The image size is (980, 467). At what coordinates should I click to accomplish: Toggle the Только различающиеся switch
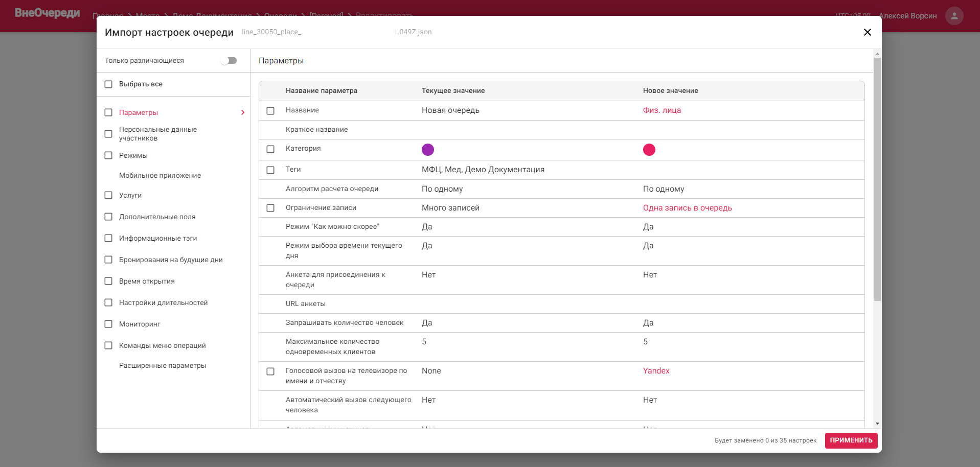(x=229, y=60)
